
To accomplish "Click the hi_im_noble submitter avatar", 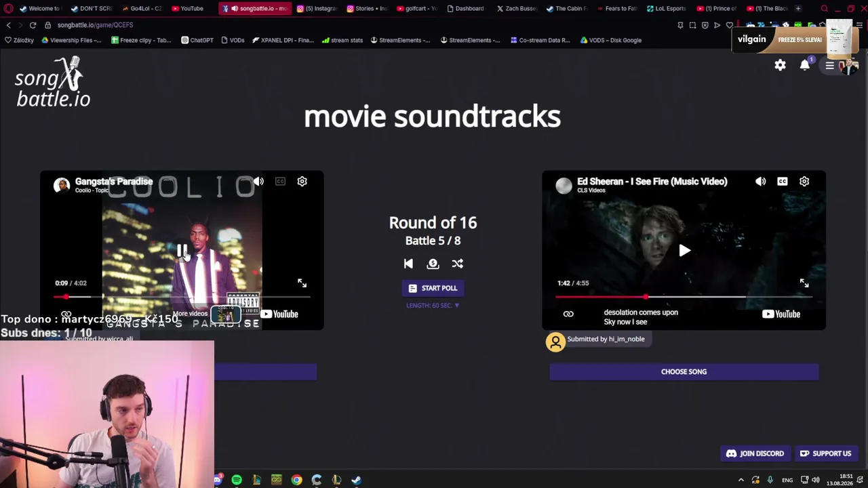I will point(555,342).
